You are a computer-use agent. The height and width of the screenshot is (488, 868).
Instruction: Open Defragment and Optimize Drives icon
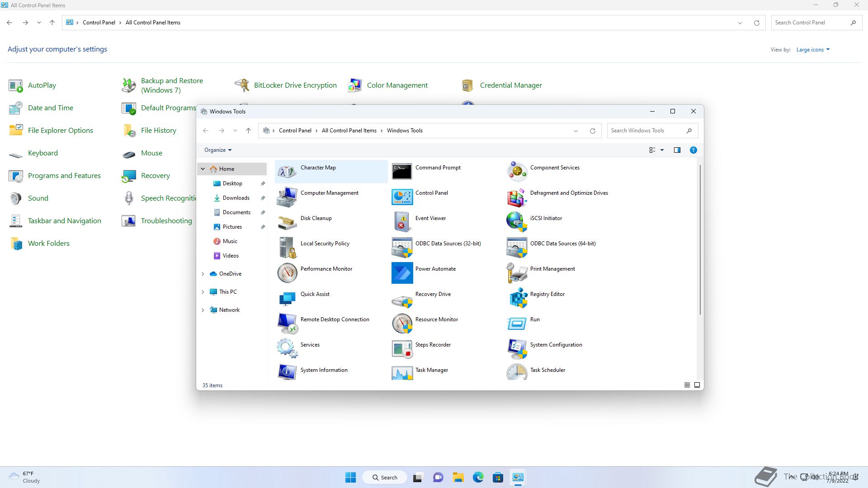point(517,197)
